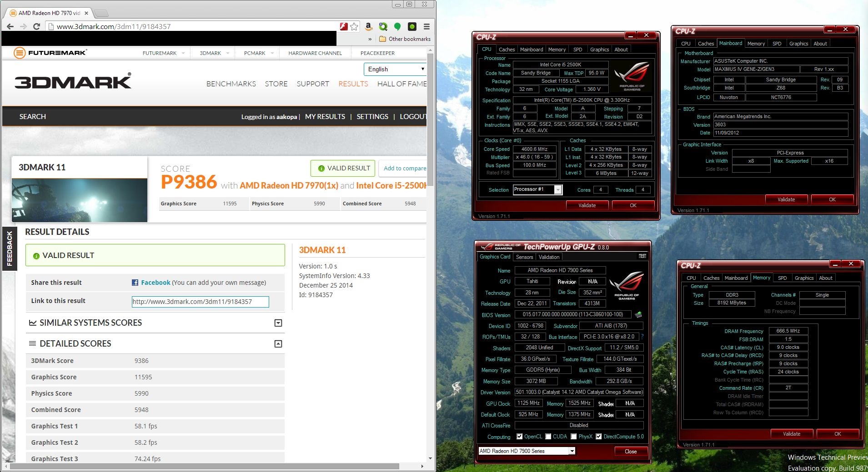Open the GPU-Z graphics card selector dropdown
This screenshot has height=472, width=868.
[x=572, y=451]
